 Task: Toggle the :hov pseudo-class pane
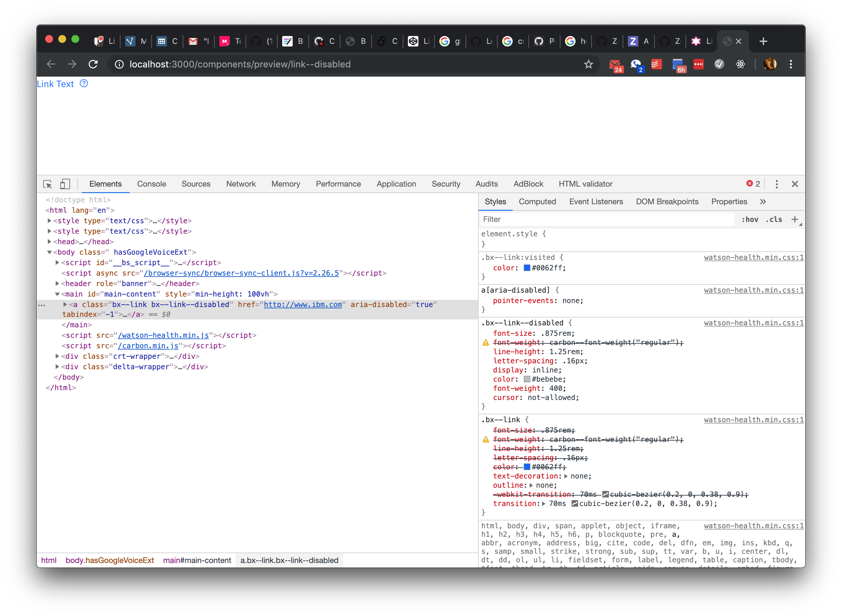pyautogui.click(x=750, y=220)
